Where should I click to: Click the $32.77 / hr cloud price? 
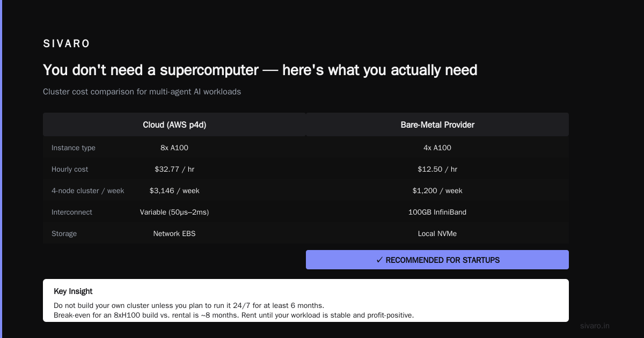tap(174, 169)
